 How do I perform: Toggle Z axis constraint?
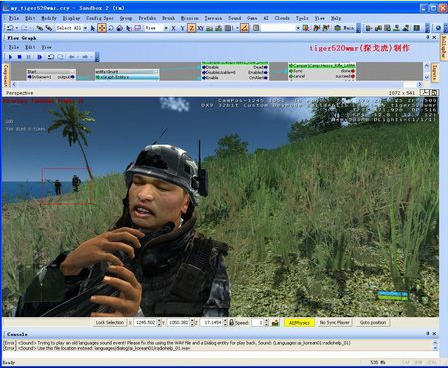(x=191, y=28)
